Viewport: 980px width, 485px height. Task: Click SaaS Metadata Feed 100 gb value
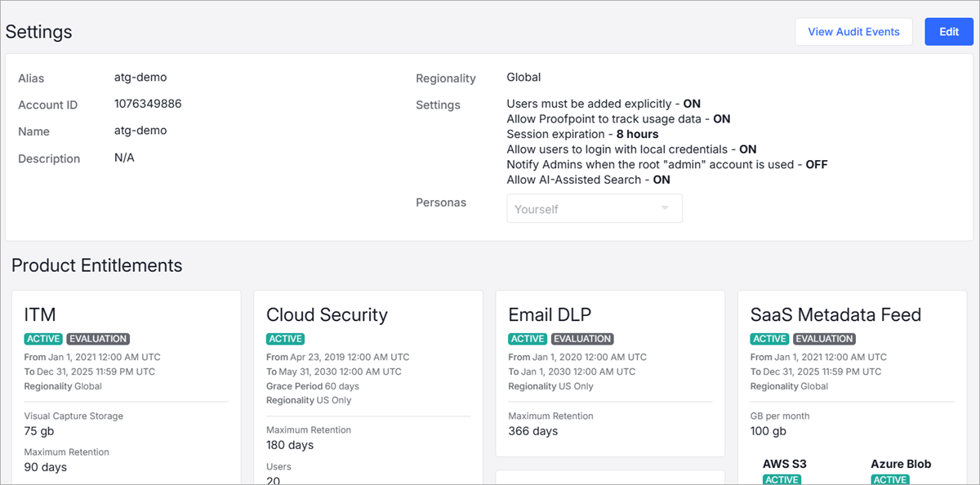(768, 431)
